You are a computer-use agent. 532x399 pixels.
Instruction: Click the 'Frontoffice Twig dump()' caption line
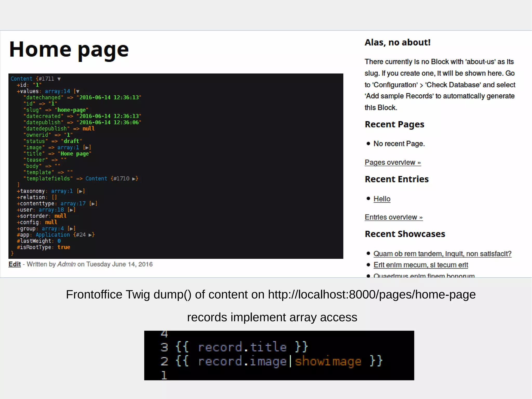click(x=271, y=295)
